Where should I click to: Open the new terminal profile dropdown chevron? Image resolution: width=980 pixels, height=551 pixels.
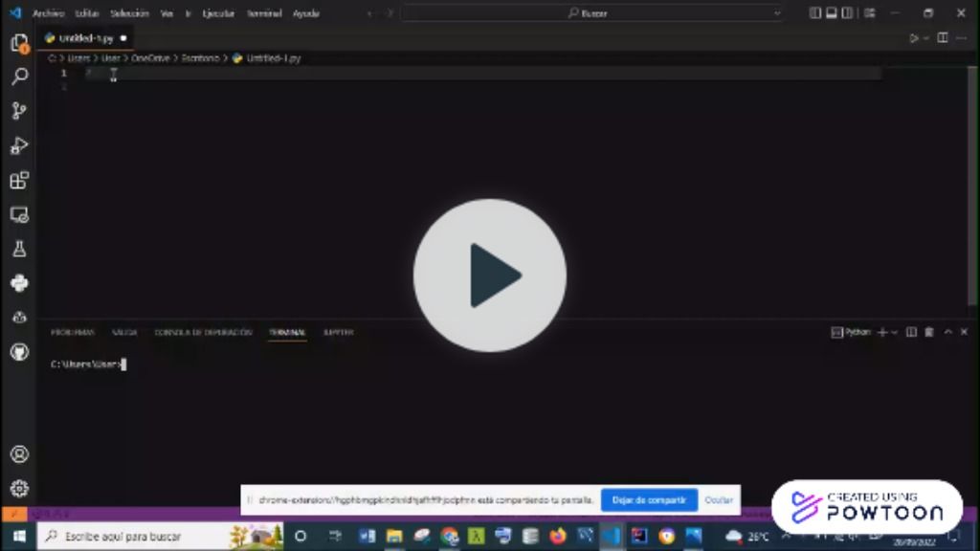click(894, 332)
